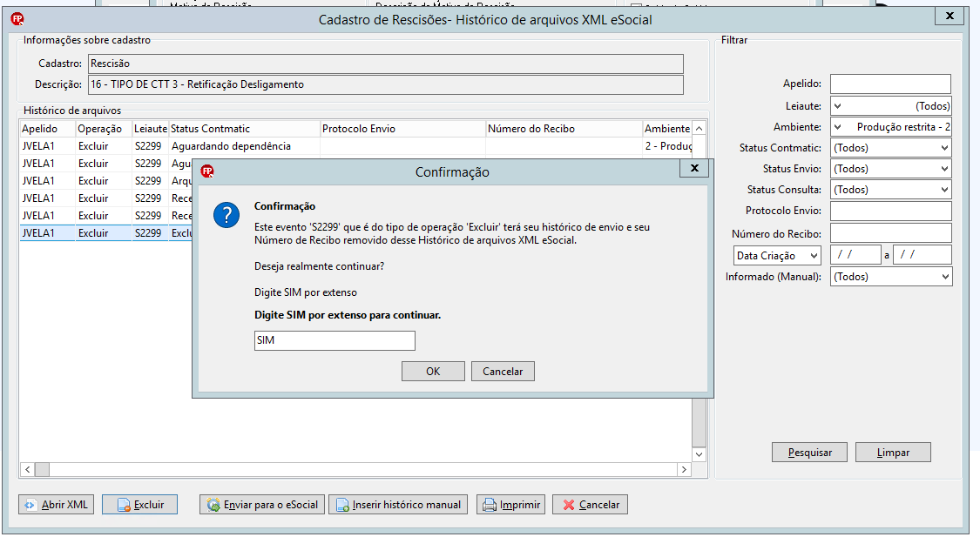Click the table's scroll down arrow

(700, 454)
